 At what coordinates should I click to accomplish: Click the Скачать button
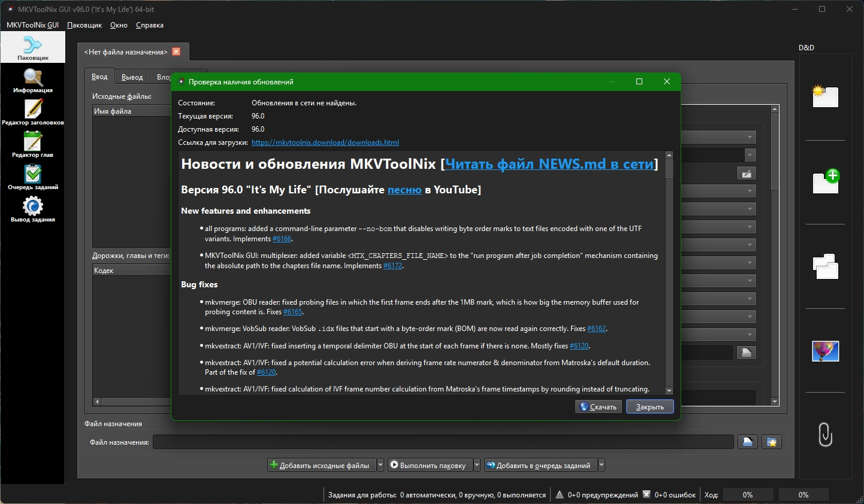tap(598, 407)
